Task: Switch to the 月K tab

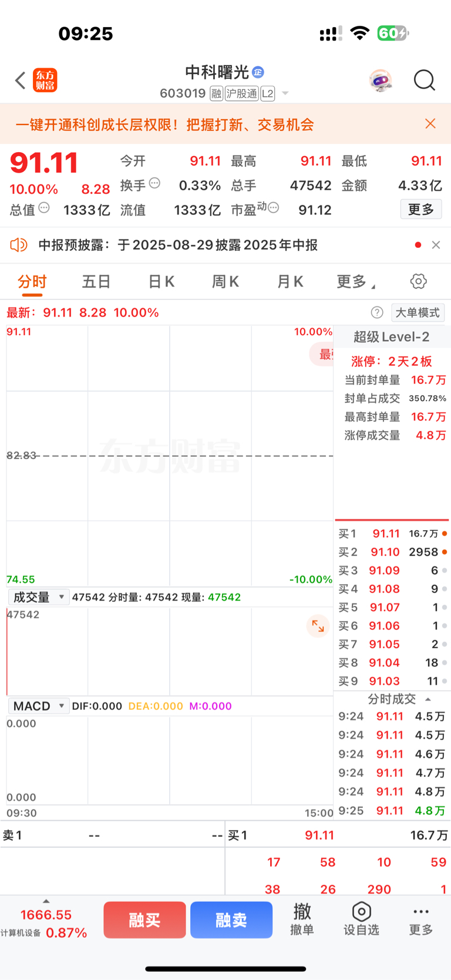Action: [x=290, y=282]
